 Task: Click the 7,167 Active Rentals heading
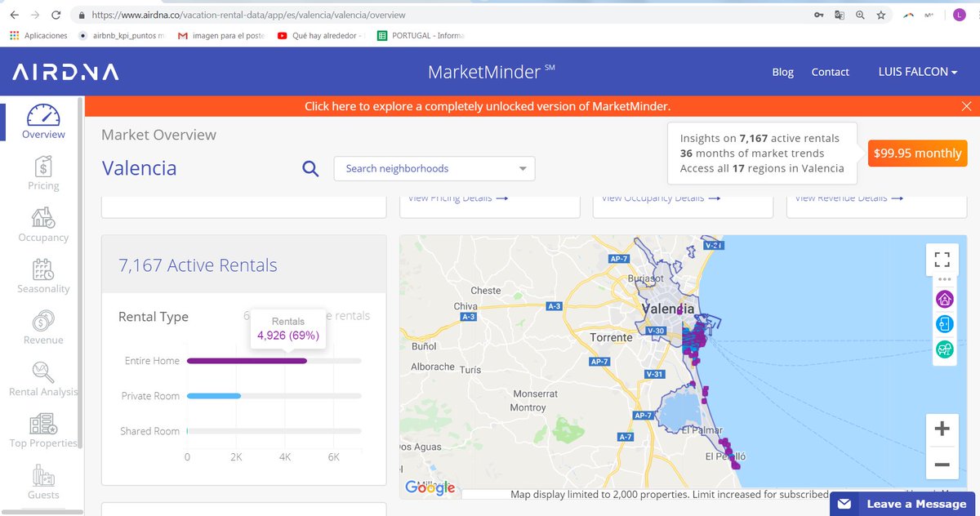[198, 265]
